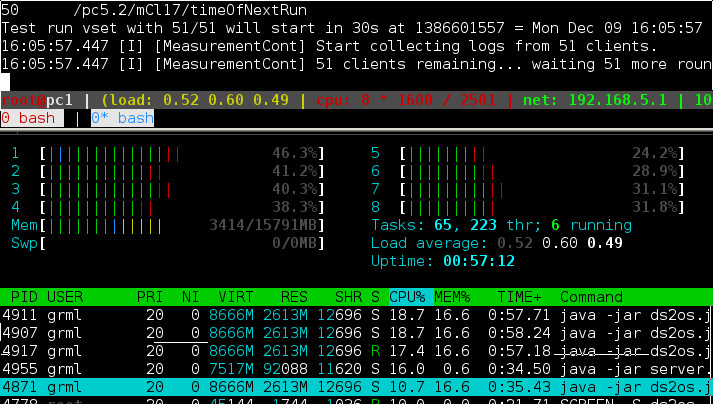Click the 38.3% CPU 4 percentage
Screen dimensions: 713x404
(x=295, y=207)
